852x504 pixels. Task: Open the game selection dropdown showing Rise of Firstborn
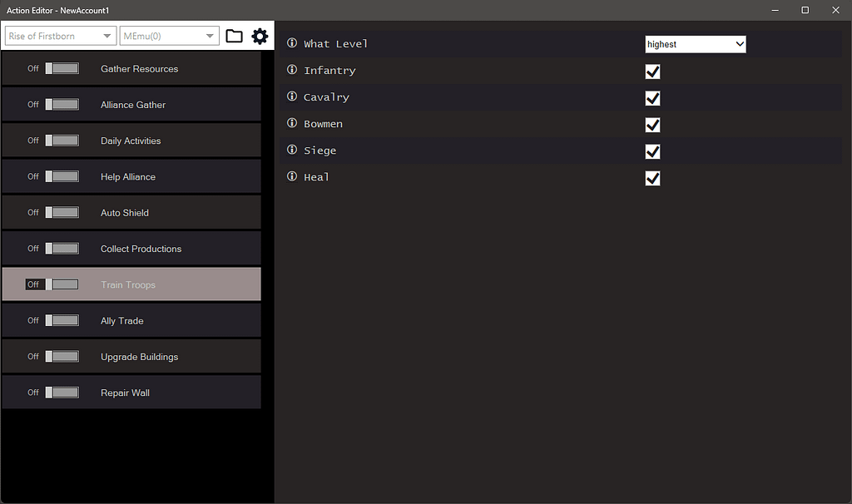[59, 36]
